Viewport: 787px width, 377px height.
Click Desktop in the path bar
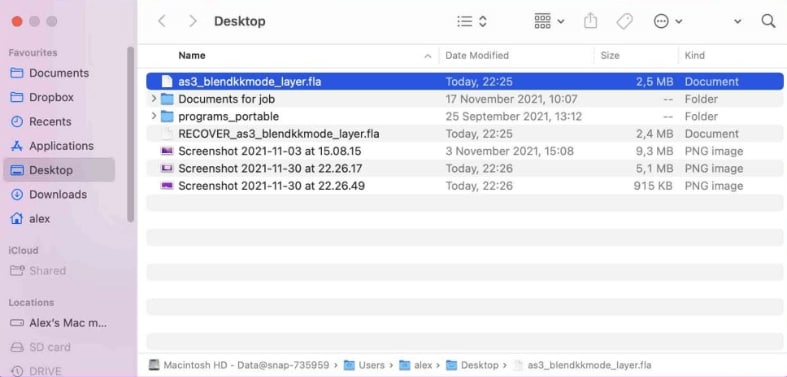point(473,365)
